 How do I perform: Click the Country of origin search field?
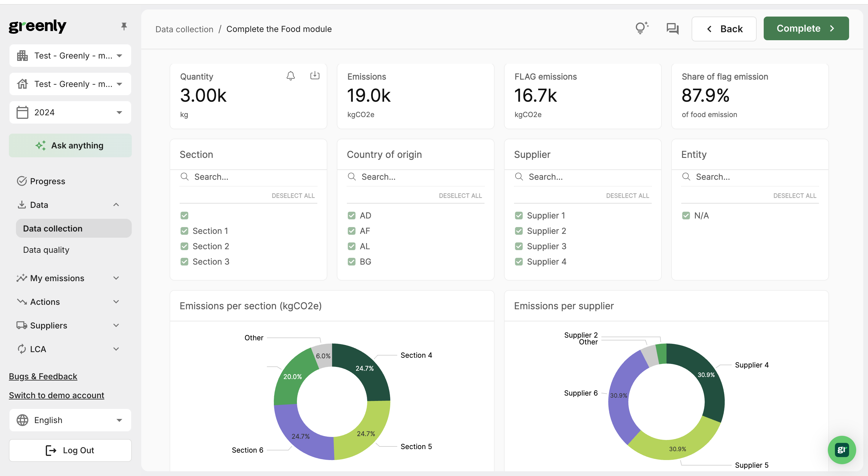(415, 177)
